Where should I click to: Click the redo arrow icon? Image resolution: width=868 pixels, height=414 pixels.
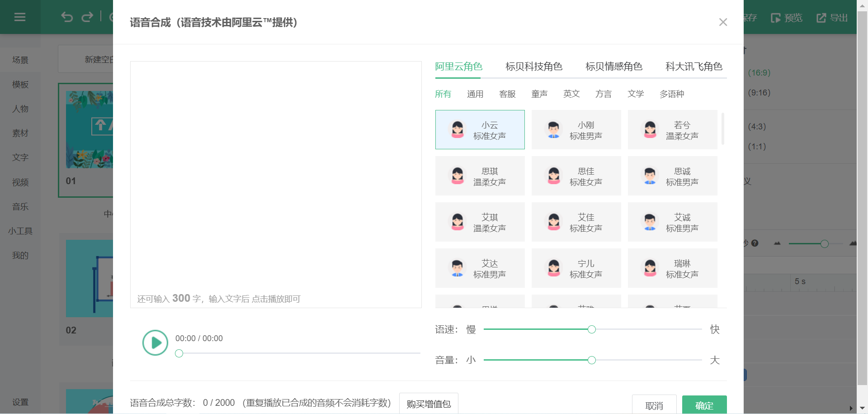[x=87, y=17]
